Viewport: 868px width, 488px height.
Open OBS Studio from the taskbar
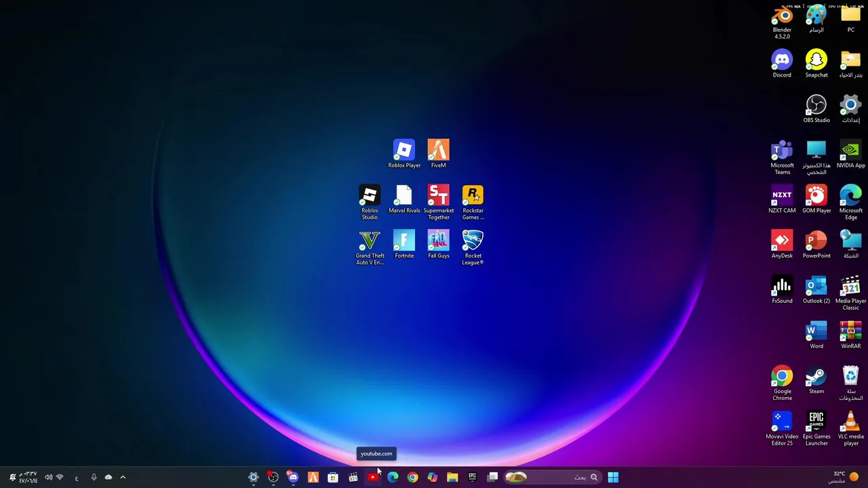pos(273,477)
